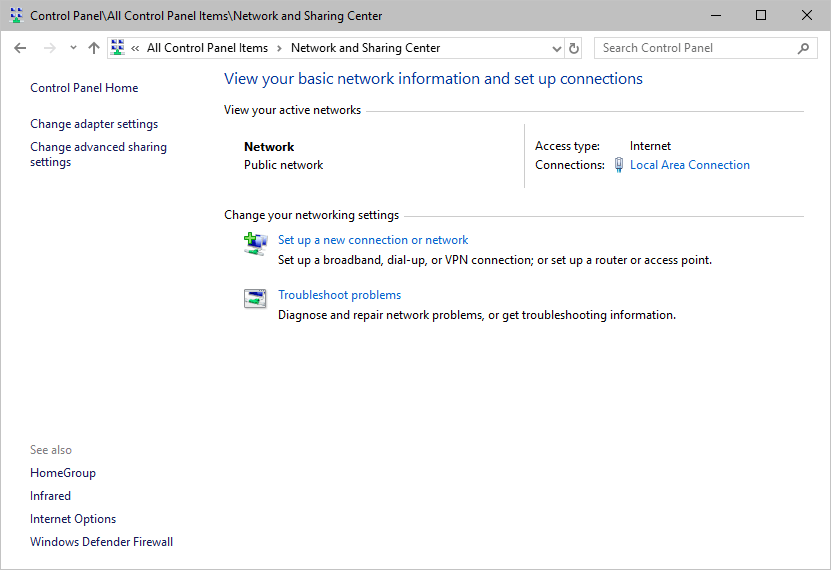This screenshot has height=570, width=831.
Task: Select All Control Panel Items breadcrumb
Action: [x=207, y=48]
